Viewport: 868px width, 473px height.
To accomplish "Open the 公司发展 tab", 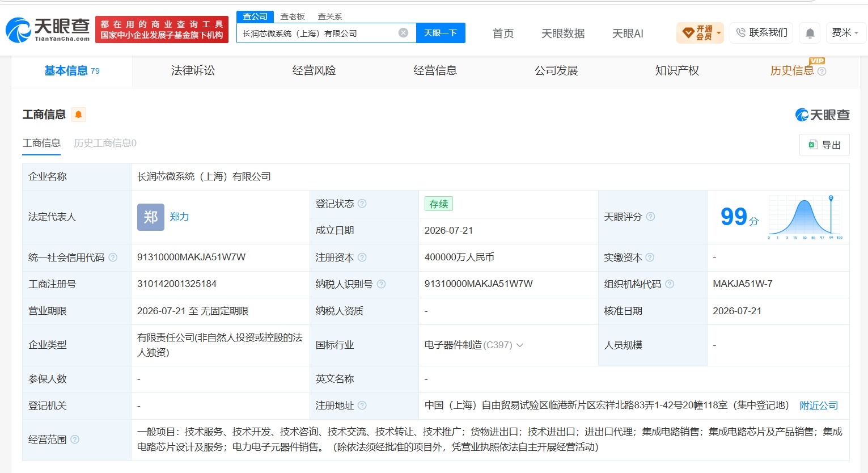I will tap(556, 71).
